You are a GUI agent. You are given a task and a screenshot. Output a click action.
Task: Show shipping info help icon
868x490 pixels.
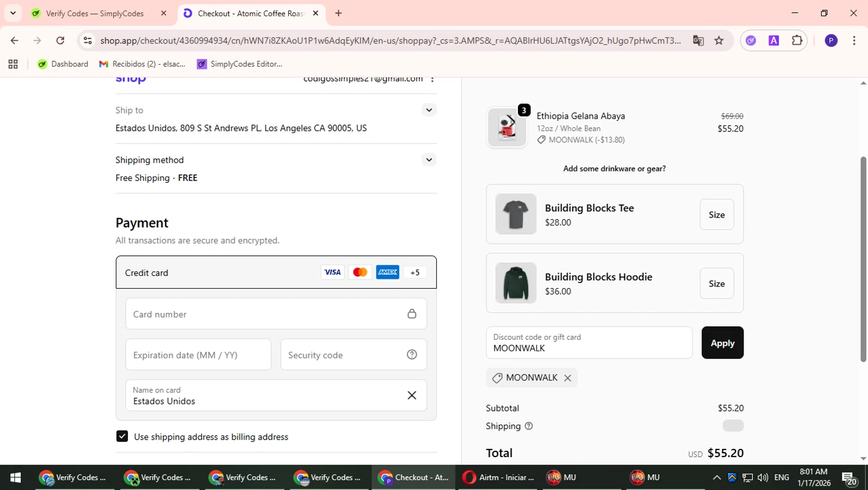[x=528, y=426]
